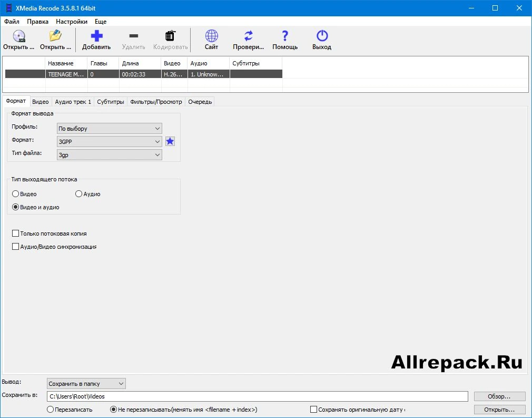Screen dimensions: 532x418
Task: Select the Аудио only radio button
Action: 78,194
